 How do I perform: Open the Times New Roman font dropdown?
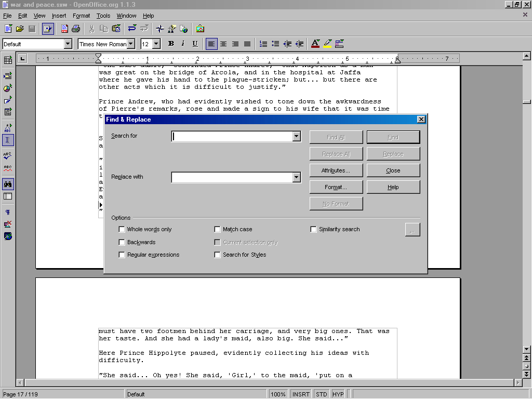coord(131,44)
